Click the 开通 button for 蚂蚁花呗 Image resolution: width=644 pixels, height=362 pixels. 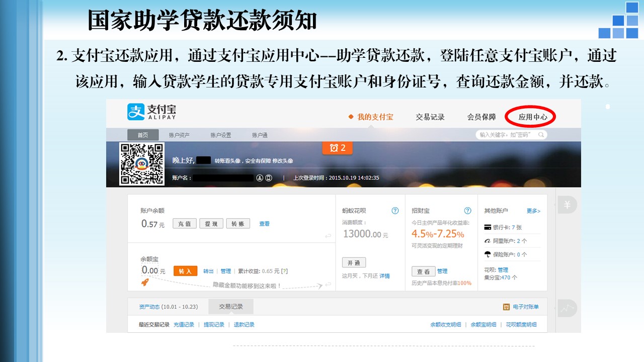coord(354,262)
